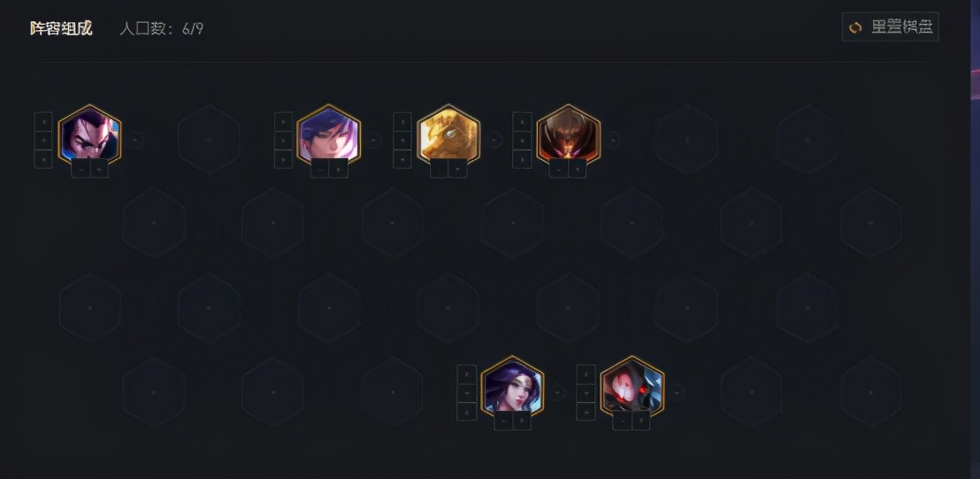Click the 重置棋盘 reset board button
Viewport: 980px width, 479px height.
(x=890, y=27)
